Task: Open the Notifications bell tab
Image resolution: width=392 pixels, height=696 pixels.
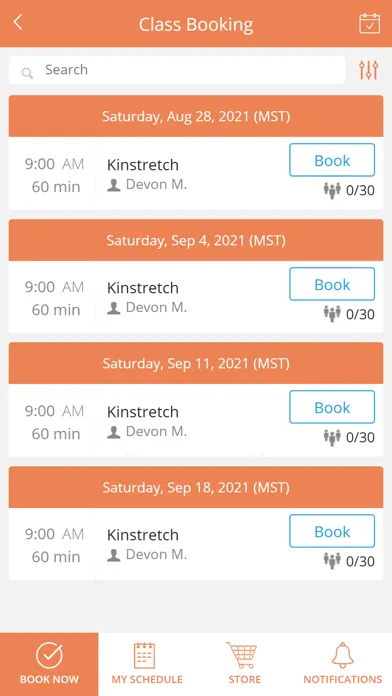Action: (343, 664)
